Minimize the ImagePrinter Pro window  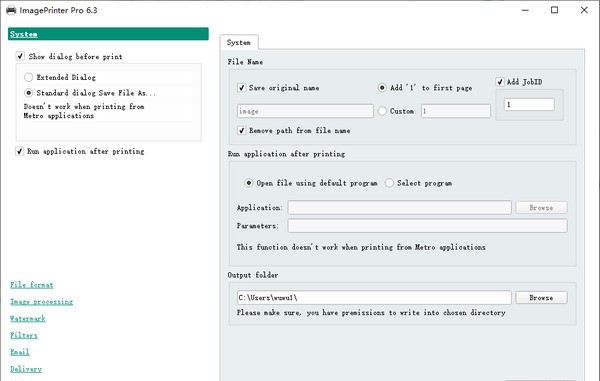pos(525,10)
